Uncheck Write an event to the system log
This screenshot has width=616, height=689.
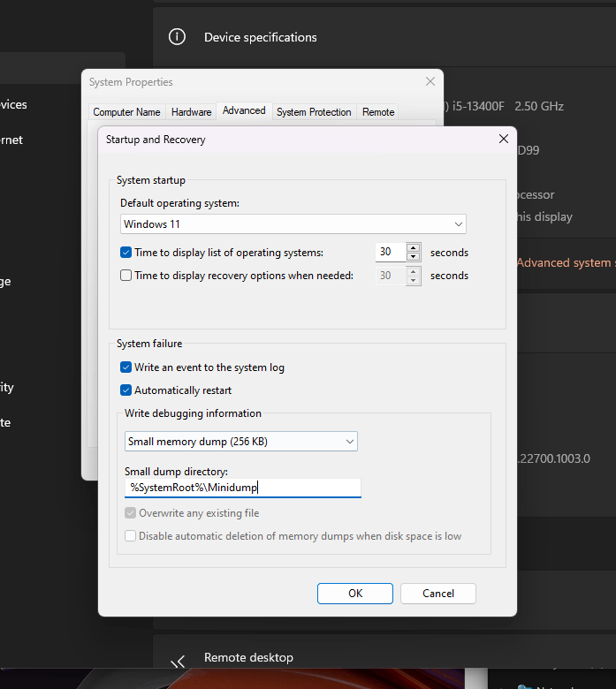125,367
